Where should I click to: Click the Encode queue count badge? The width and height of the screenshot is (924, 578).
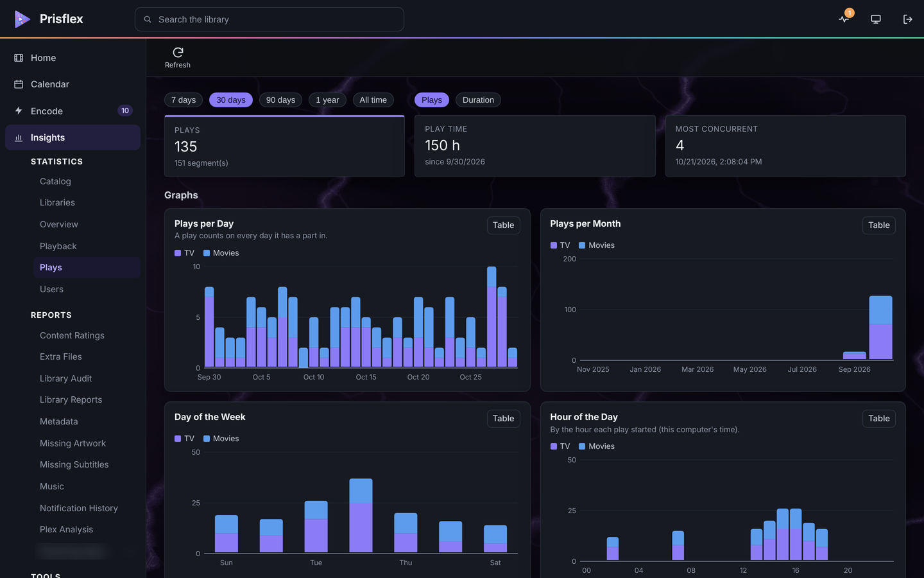coord(125,110)
